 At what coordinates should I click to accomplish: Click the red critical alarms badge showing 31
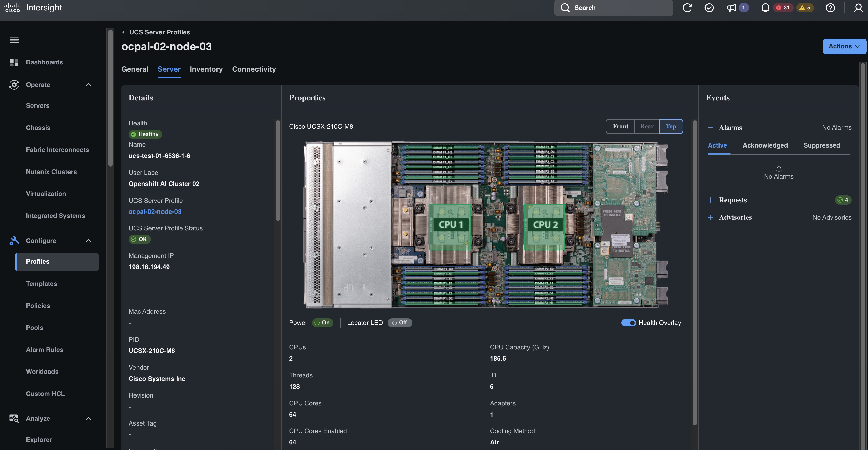coord(783,8)
